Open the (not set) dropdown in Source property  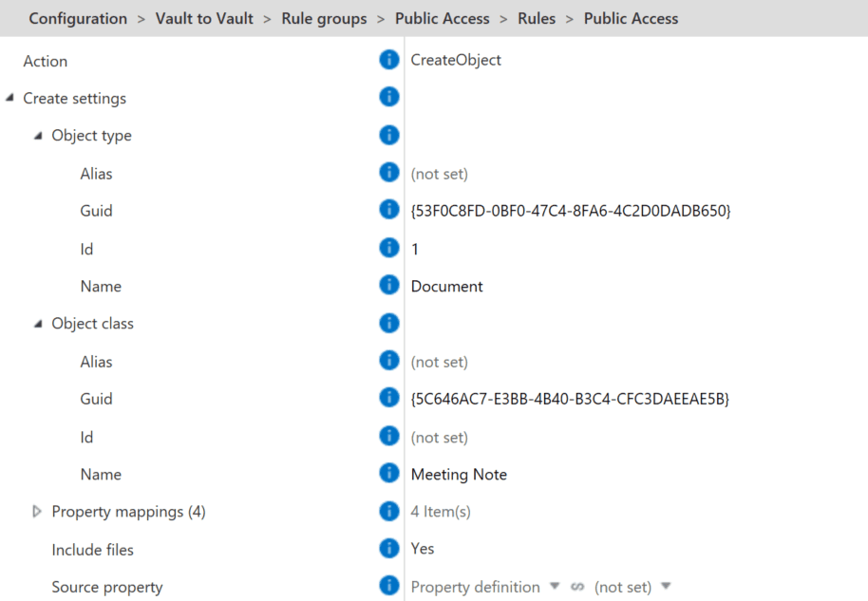[666, 587]
